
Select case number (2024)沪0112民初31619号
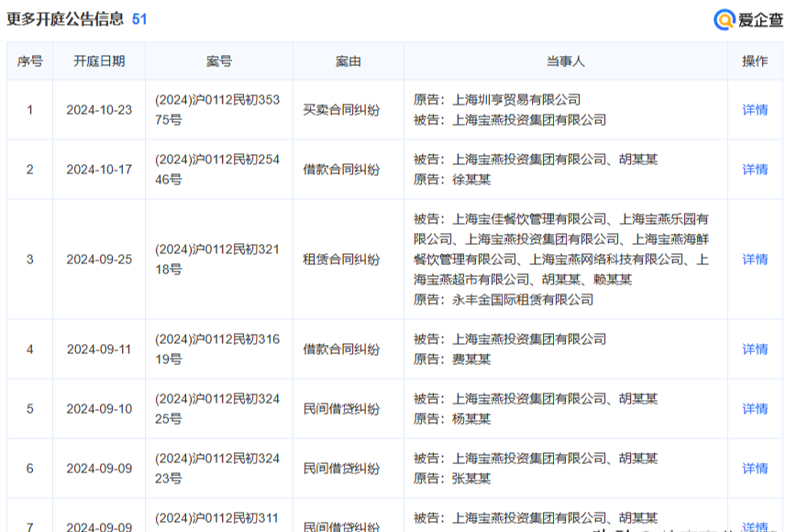(217, 349)
